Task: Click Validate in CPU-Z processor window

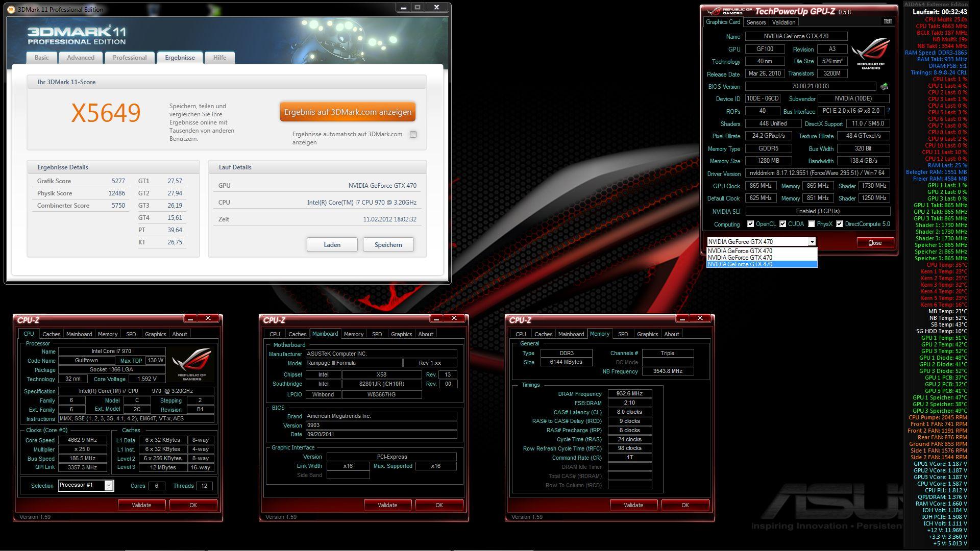Action: (x=141, y=505)
